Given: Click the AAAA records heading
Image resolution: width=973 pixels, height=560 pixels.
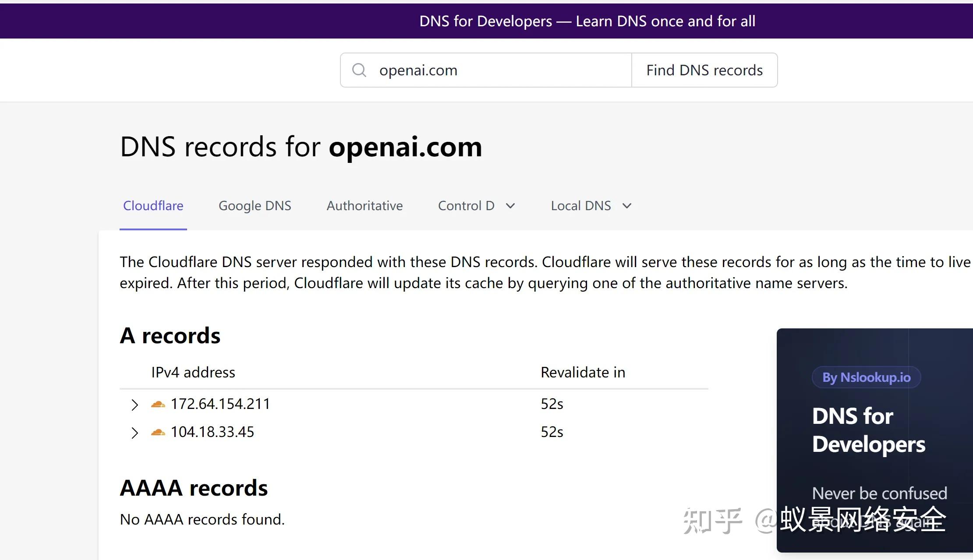Looking at the screenshot, I should point(194,488).
